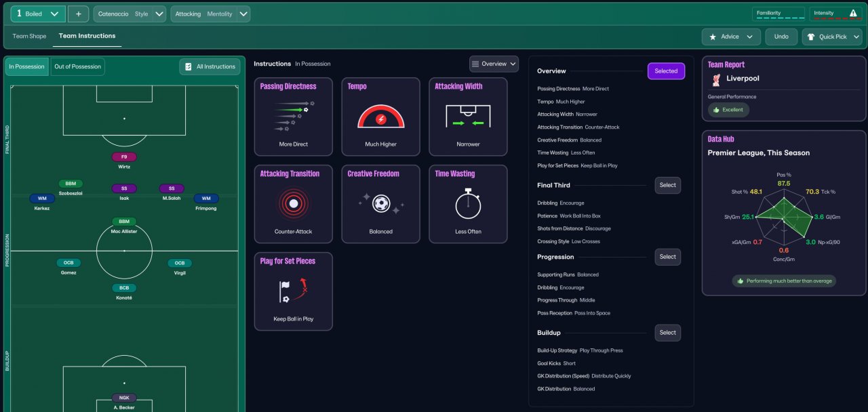Image resolution: width=868 pixels, height=412 pixels.
Task: Click the Intensity warning triangle icon
Action: pyautogui.click(x=853, y=13)
